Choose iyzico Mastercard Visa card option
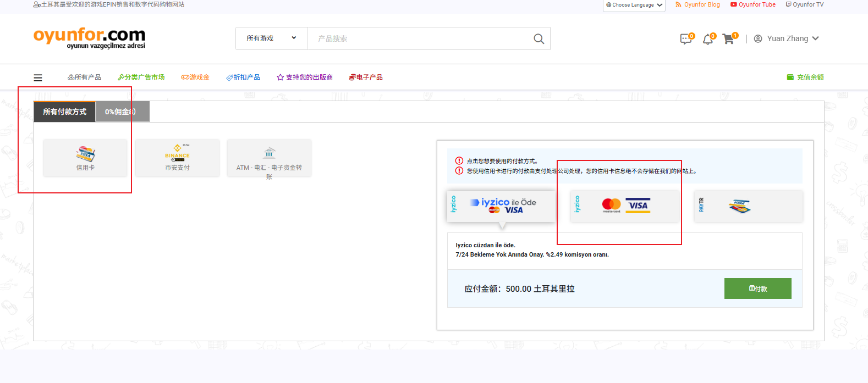Screen dimensions: 868x383 point(625,206)
